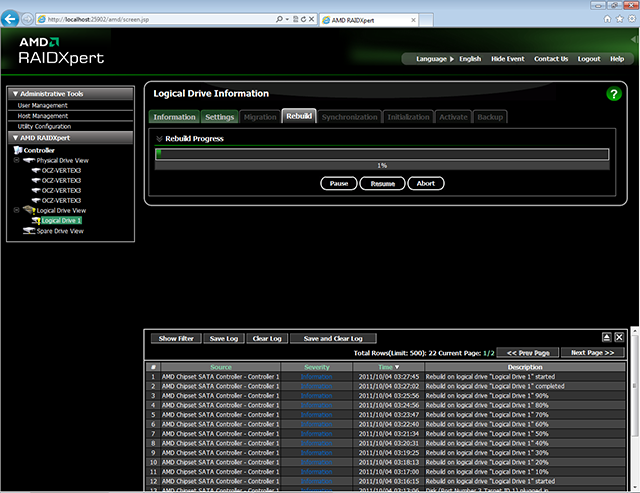Sort log by Source column header
This screenshot has height=493, width=640.
pos(221,367)
